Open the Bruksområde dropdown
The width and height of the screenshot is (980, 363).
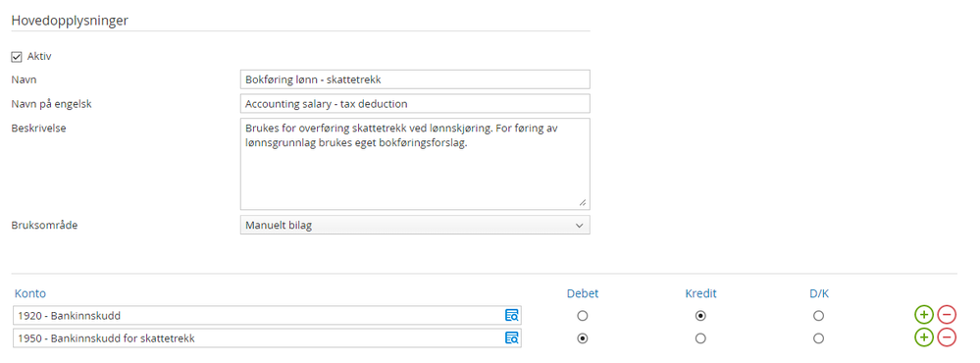point(415,225)
